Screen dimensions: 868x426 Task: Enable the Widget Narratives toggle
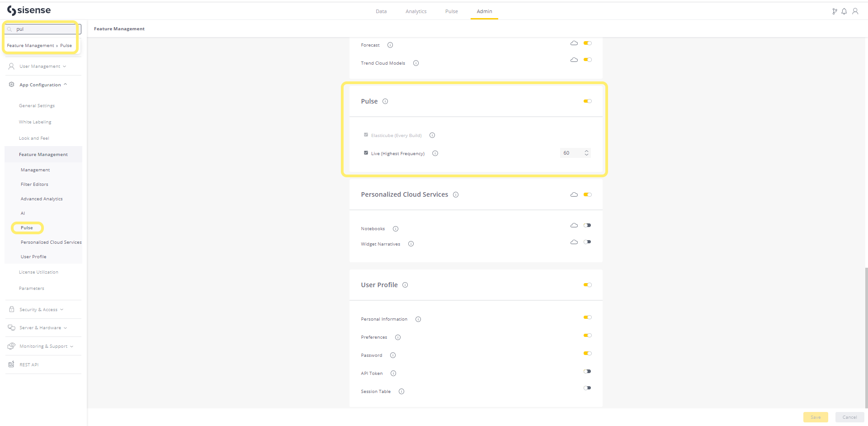(587, 242)
